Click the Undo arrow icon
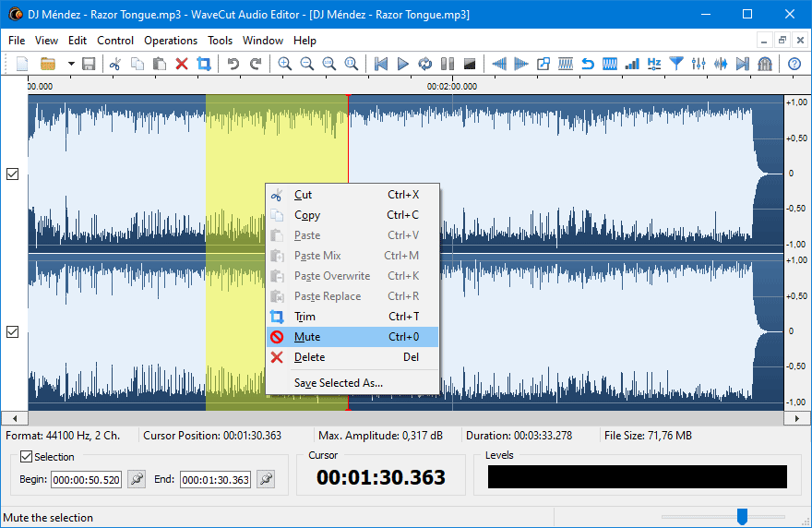The width and height of the screenshot is (812, 528). point(233,64)
